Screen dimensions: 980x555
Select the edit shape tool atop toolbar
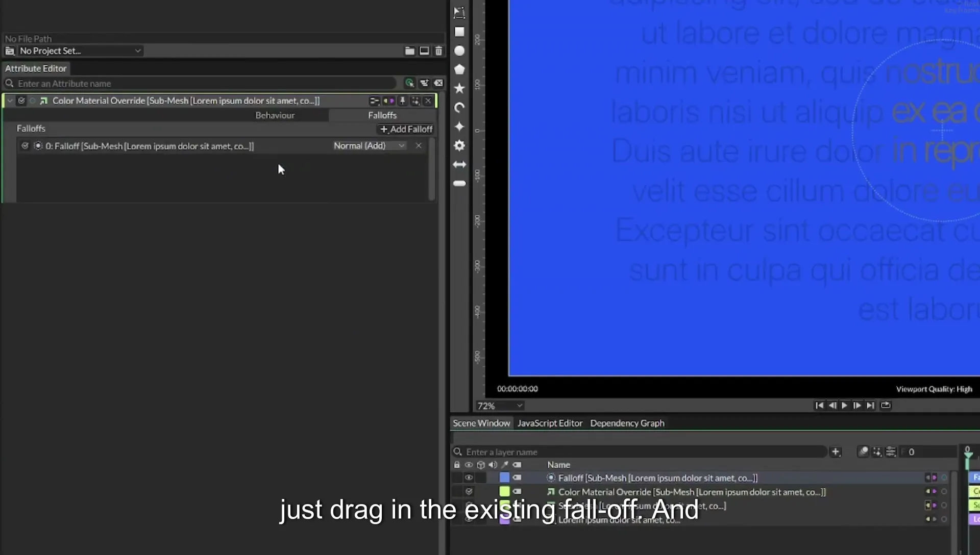tap(459, 12)
